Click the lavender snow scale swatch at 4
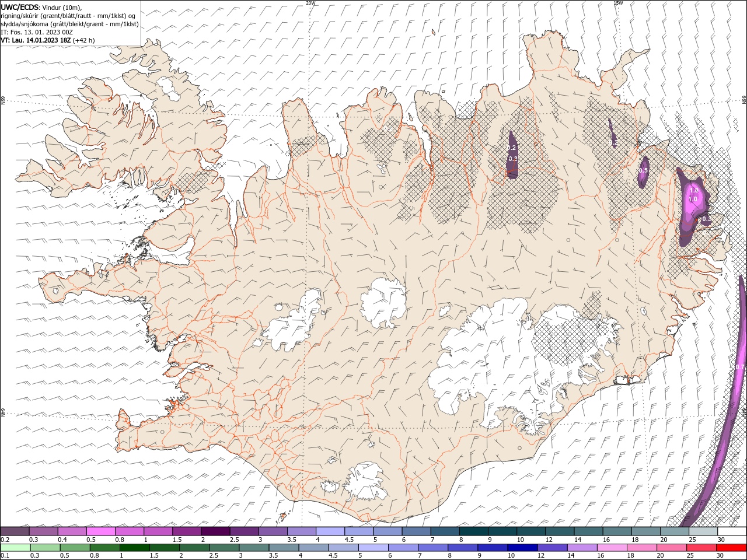This screenshot has height=560, width=747. [x=330, y=531]
